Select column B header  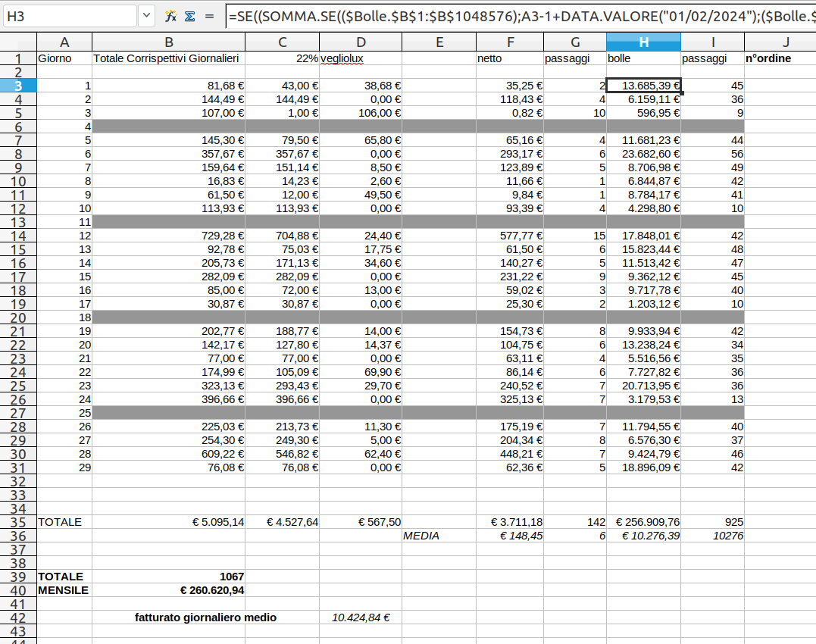pos(168,42)
